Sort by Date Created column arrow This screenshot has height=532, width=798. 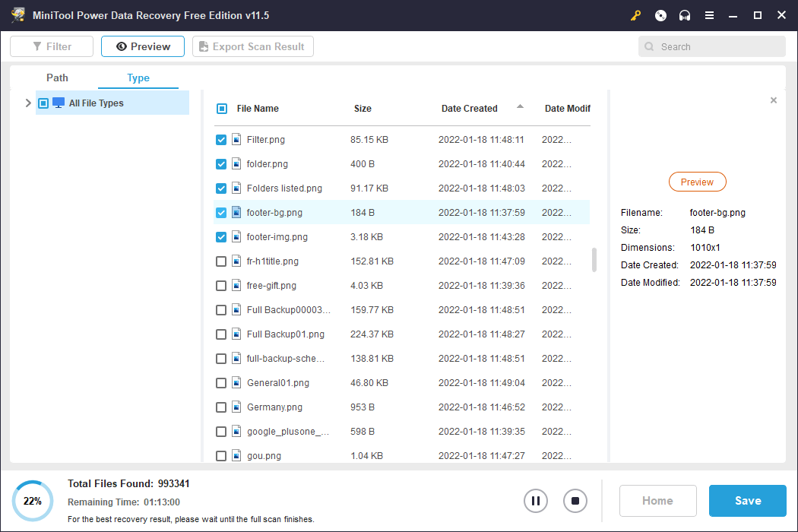point(520,107)
